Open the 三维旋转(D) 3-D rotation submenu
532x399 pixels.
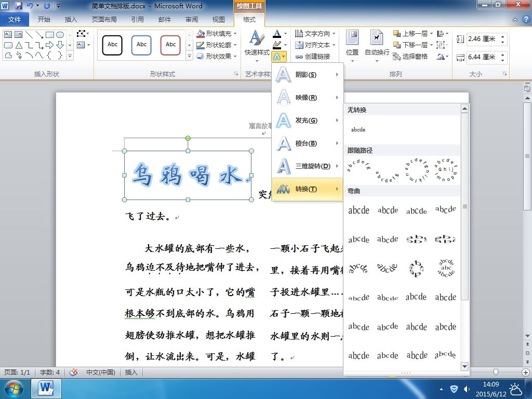308,166
